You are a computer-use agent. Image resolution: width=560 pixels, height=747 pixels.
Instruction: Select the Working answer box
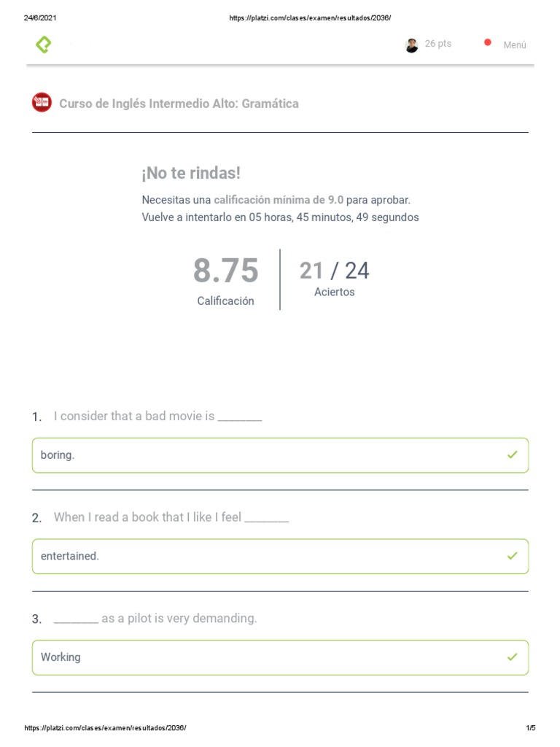(x=281, y=657)
